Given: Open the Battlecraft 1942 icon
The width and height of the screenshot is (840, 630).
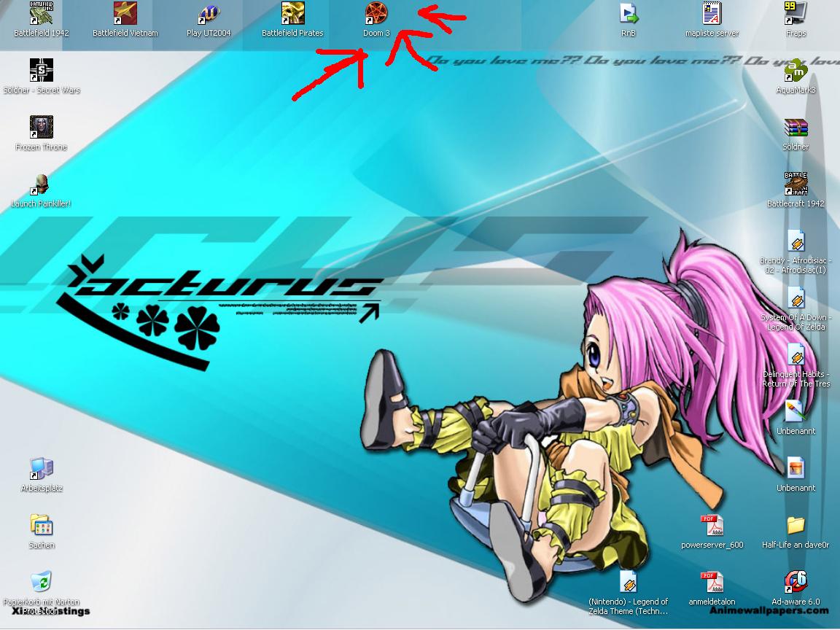Looking at the screenshot, I should click(796, 184).
